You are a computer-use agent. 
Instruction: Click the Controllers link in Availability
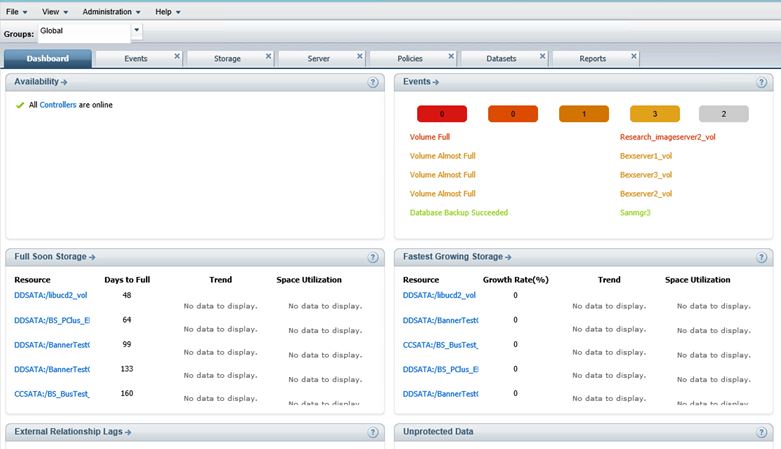(58, 105)
